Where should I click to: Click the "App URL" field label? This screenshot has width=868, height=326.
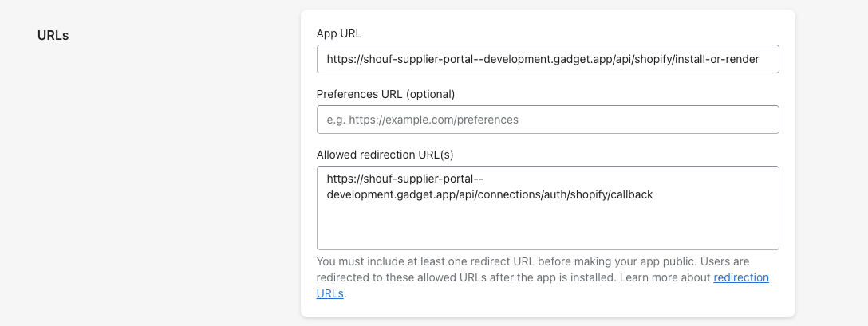339,33
